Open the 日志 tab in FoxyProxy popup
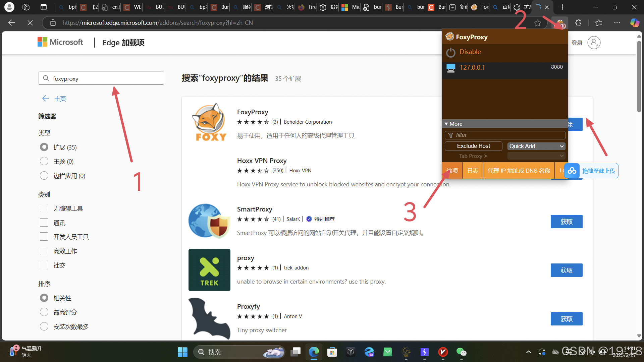 pos(473,171)
